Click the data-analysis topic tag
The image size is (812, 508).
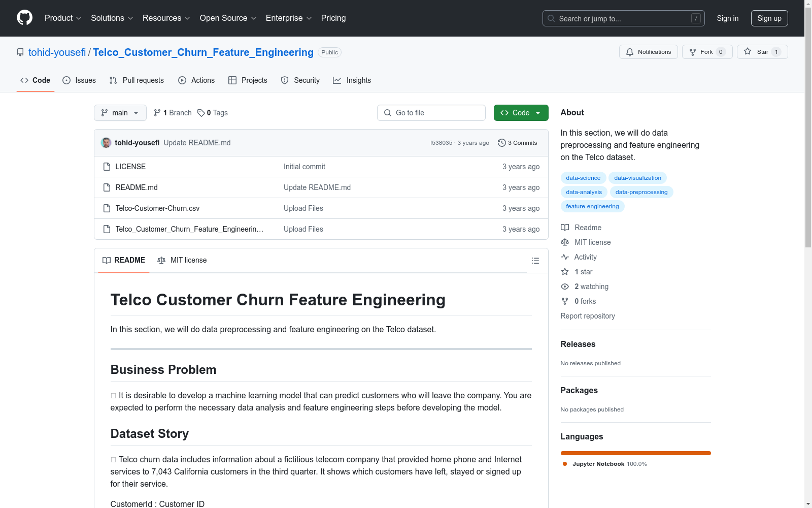(584, 192)
